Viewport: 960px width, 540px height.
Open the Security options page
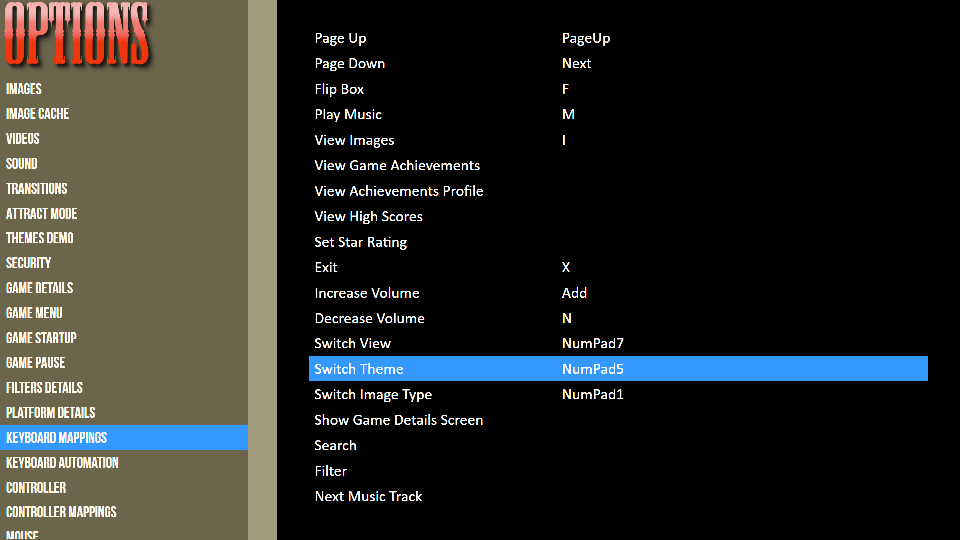(x=28, y=263)
